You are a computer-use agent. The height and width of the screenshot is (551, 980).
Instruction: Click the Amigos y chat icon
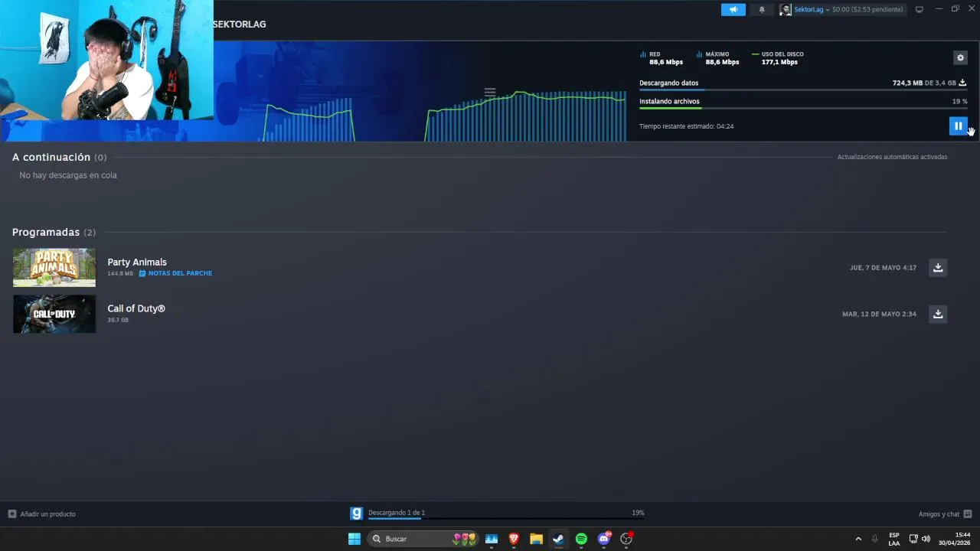click(x=968, y=514)
